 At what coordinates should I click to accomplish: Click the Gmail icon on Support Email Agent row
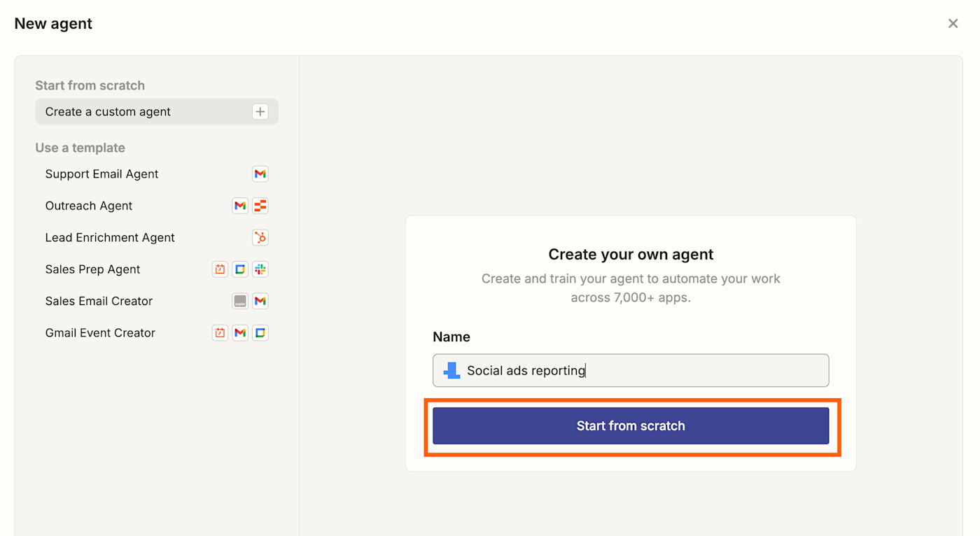pos(260,174)
